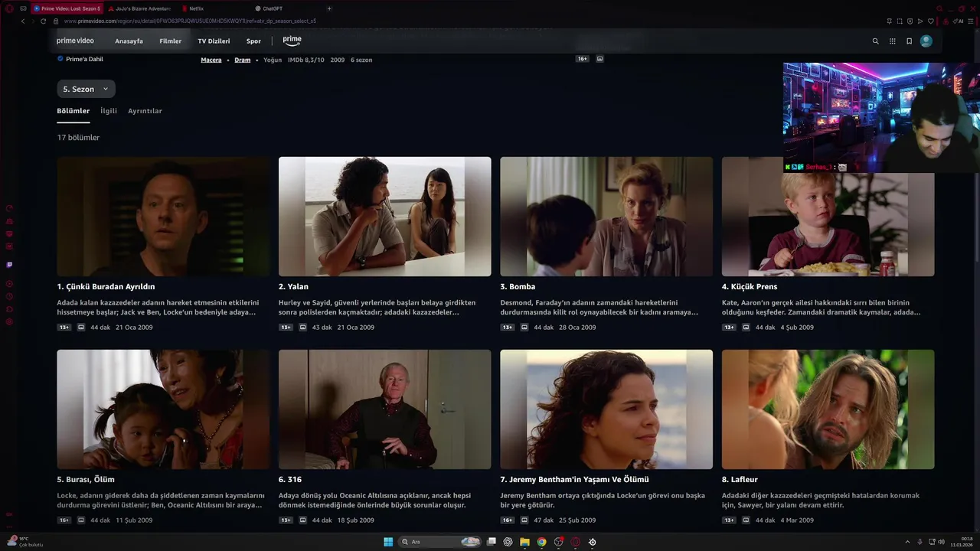Image resolution: width=980 pixels, height=551 pixels.
Task: Expand the 5. Sezon season dropdown
Action: click(x=86, y=89)
